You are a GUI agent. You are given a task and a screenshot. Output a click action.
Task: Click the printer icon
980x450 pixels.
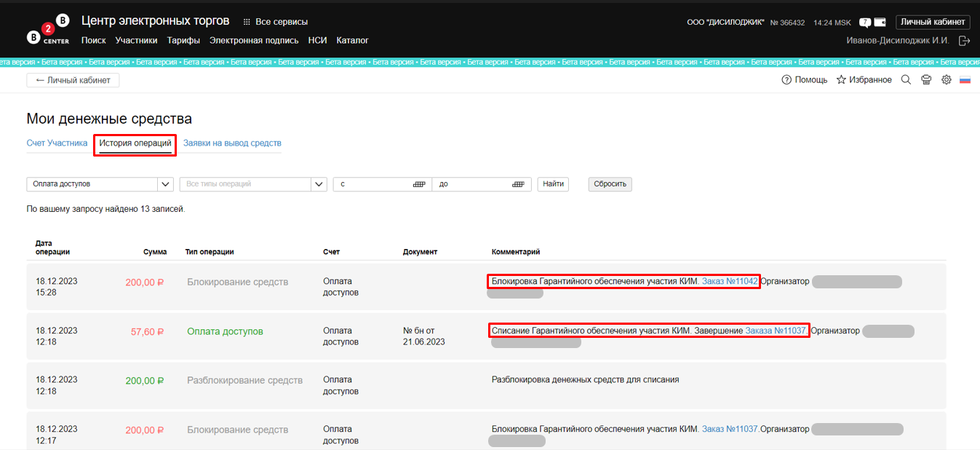click(x=926, y=80)
